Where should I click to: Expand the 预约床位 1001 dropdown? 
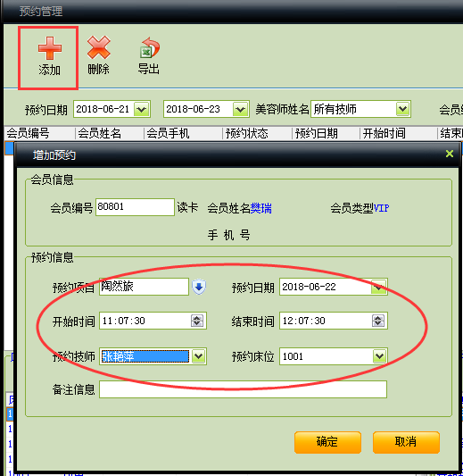tap(379, 356)
